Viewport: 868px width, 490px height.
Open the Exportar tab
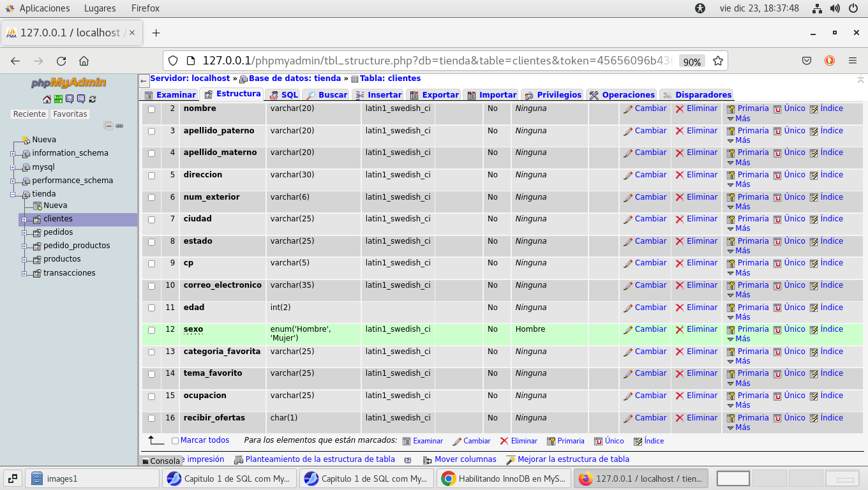[434, 94]
